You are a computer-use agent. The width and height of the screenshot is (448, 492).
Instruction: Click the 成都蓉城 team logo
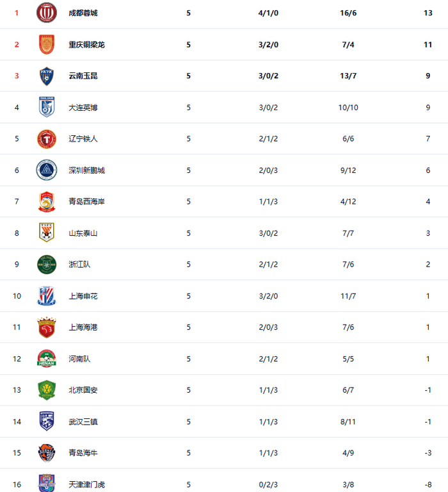click(46, 13)
